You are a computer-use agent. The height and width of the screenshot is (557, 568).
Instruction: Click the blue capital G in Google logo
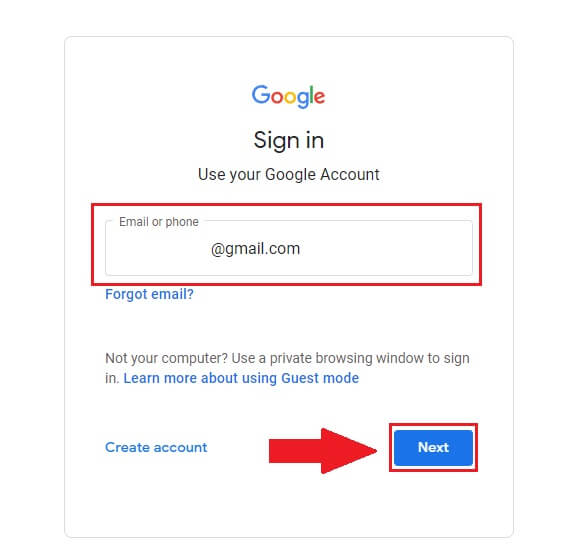261,95
